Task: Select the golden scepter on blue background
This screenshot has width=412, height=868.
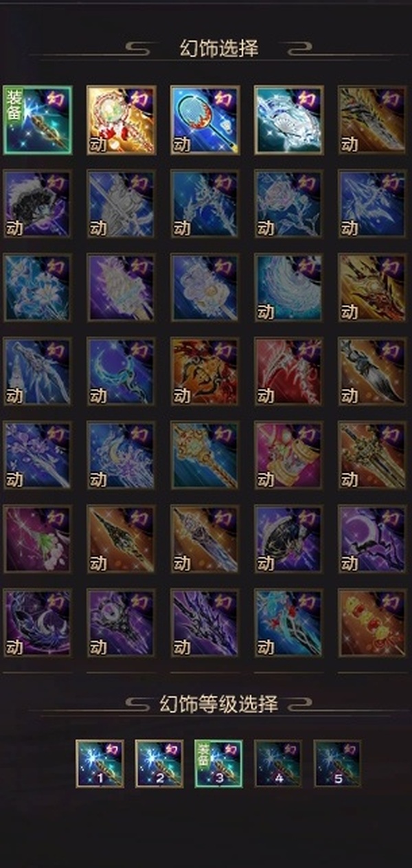Action: [205, 455]
